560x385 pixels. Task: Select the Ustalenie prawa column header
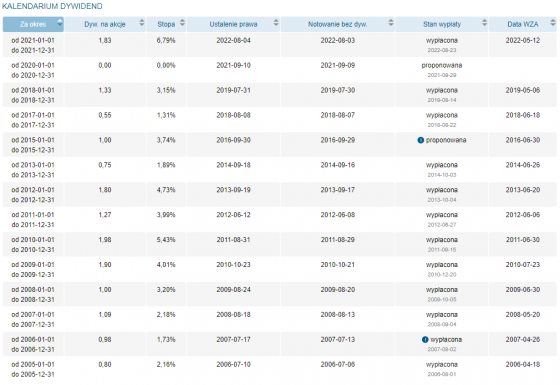233,24
